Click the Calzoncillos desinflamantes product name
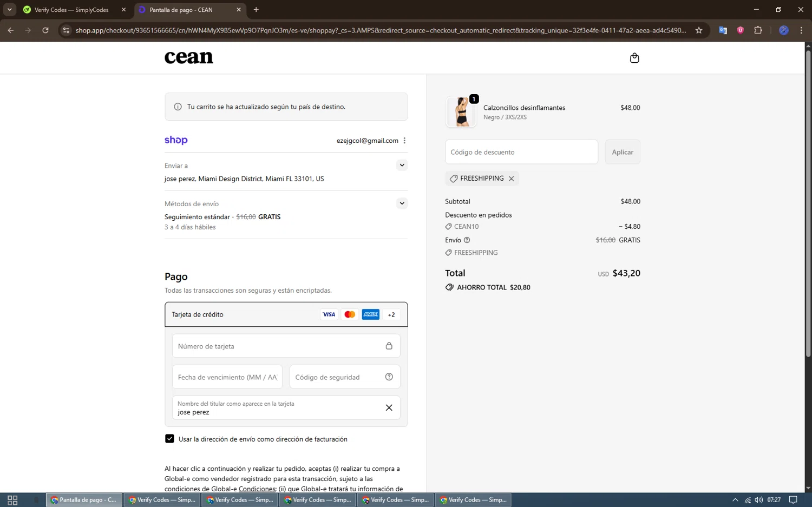Screen dimensions: 812x507 coord(524,108)
